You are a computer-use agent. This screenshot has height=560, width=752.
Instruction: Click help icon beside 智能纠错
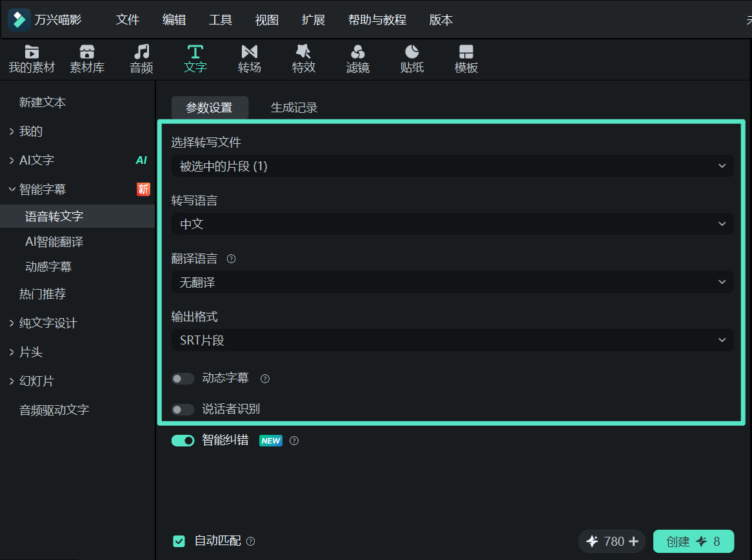click(x=294, y=441)
